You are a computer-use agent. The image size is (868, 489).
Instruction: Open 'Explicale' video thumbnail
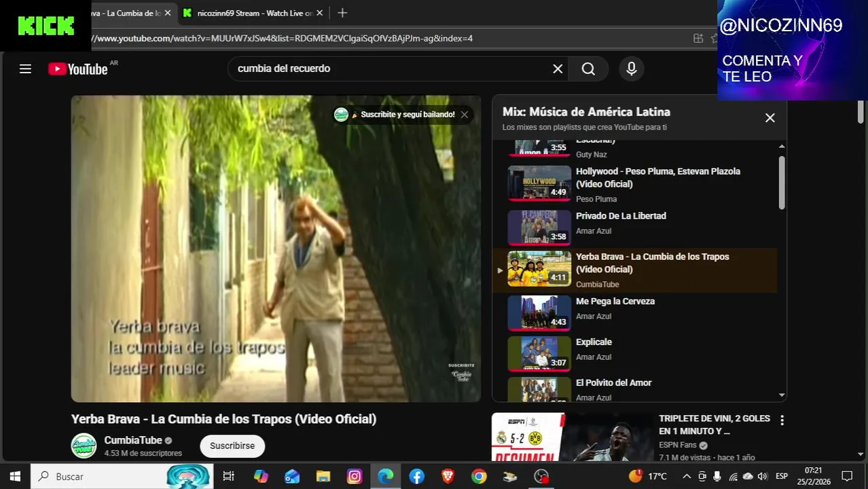click(539, 353)
